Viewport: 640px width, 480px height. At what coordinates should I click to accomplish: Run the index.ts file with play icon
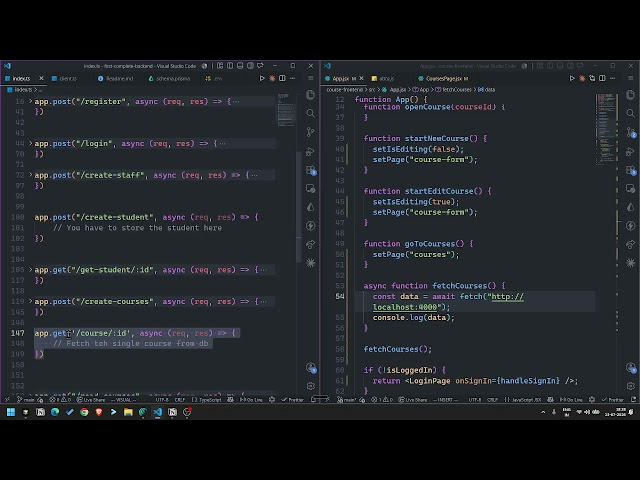pyautogui.click(x=262, y=78)
